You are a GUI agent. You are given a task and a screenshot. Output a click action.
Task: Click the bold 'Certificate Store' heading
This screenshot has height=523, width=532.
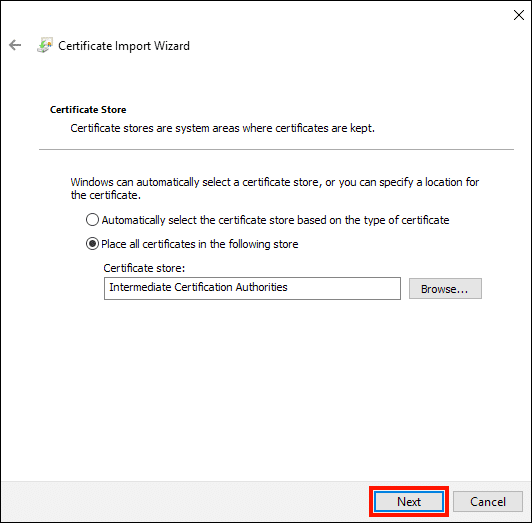pos(88,110)
